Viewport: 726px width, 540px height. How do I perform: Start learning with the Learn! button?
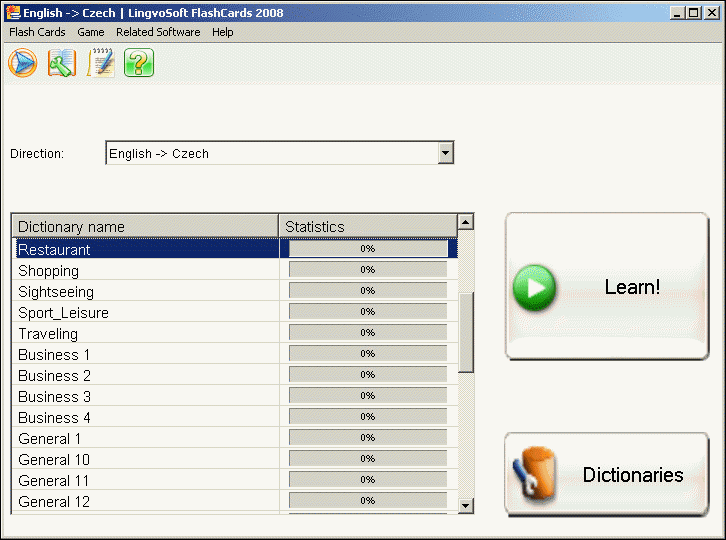point(607,286)
